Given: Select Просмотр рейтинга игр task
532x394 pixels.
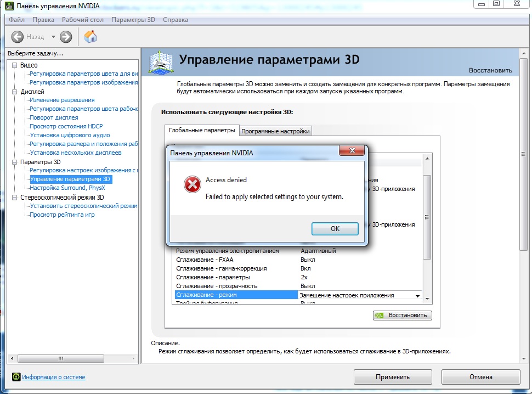Looking at the screenshot, I should coord(62,215).
